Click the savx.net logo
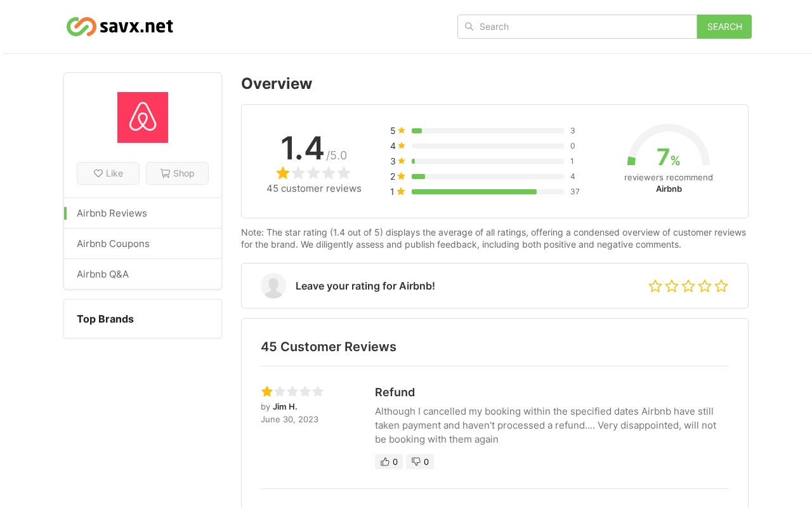 point(120,27)
